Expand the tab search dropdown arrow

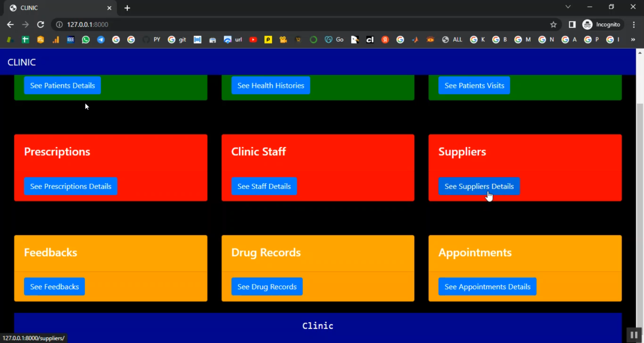[568, 7]
